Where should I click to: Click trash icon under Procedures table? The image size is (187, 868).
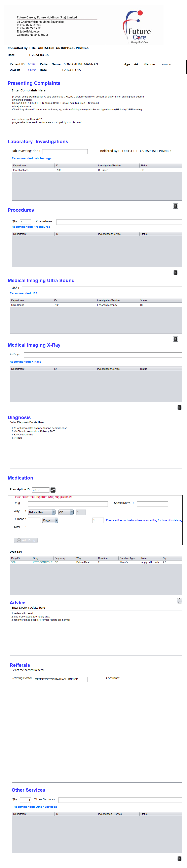tap(175, 273)
